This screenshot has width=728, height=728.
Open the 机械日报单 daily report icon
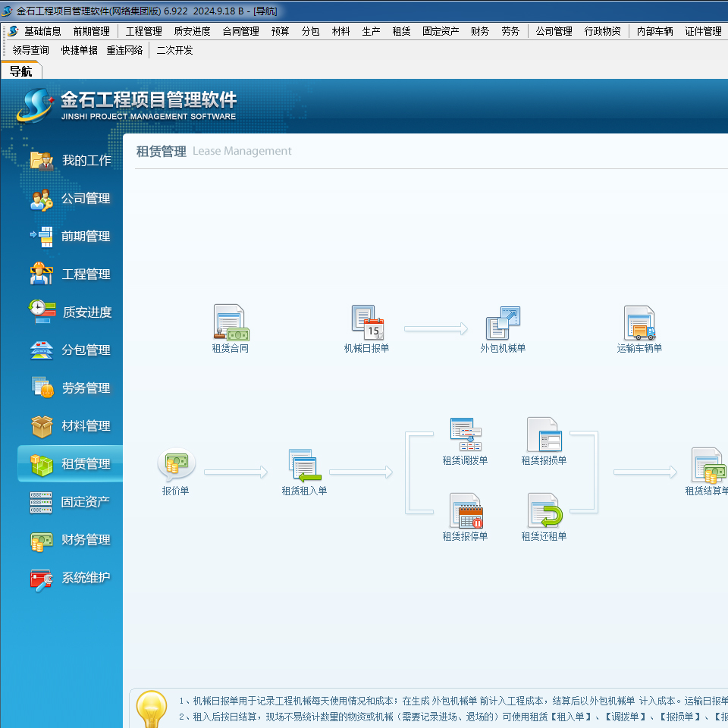[367, 324]
